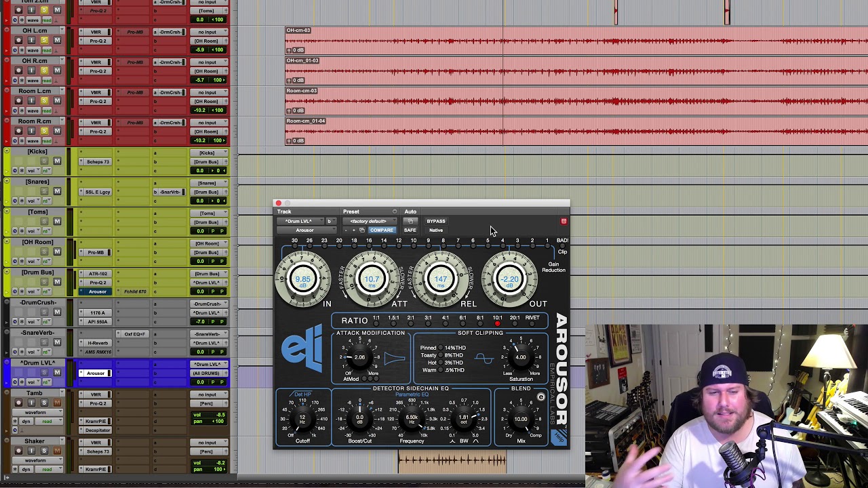This screenshot has height=488, width=868.
Task: Open H-Reverb insert on SnareVerb track
Action: [x=97, y=343]
